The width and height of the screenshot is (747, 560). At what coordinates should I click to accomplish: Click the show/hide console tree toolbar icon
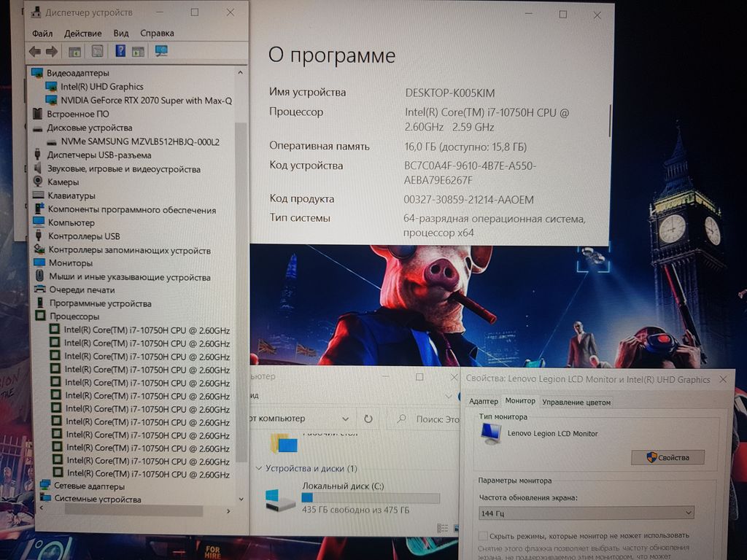74,51
